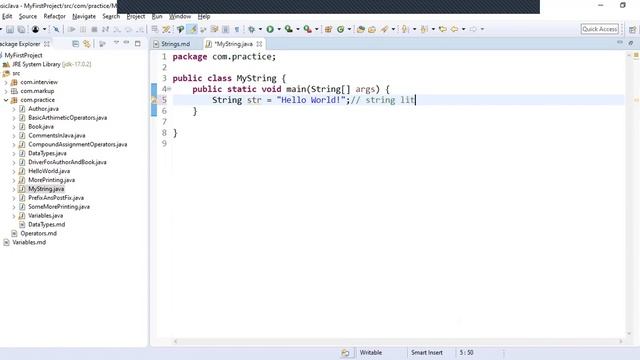The width and height of the screenshot is (640, 360).
Task: Click the New Java Package icon
Action: click(328, 29)
